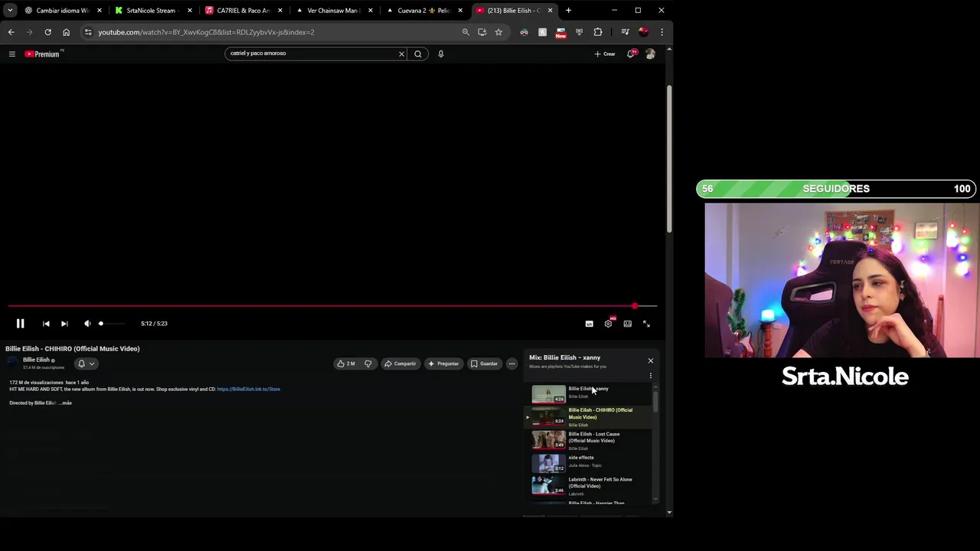Viewport: 980px width, 551px height.
Task: Close the Mix: Billie Eilish - xanny panel
Action: coord(651,360)
